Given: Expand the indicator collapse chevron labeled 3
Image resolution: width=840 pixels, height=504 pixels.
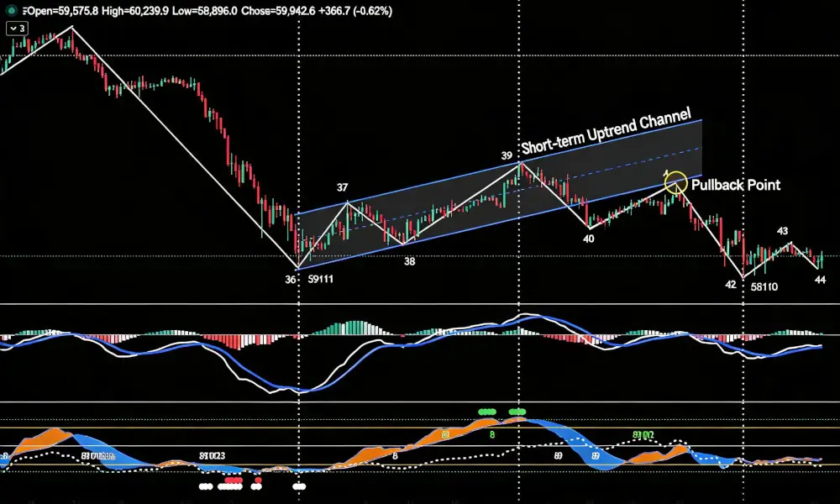Looking at the screenshot, I should [17, 29].
